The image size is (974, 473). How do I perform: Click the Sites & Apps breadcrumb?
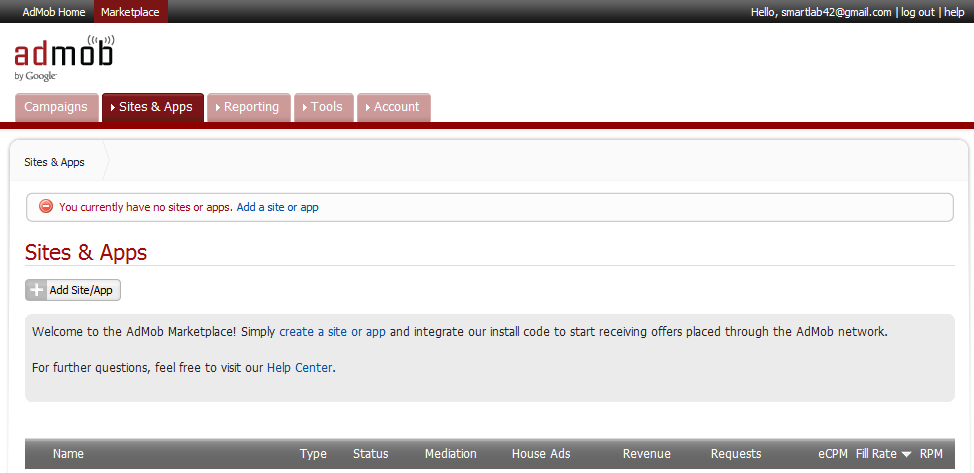(x=54, y=162)
